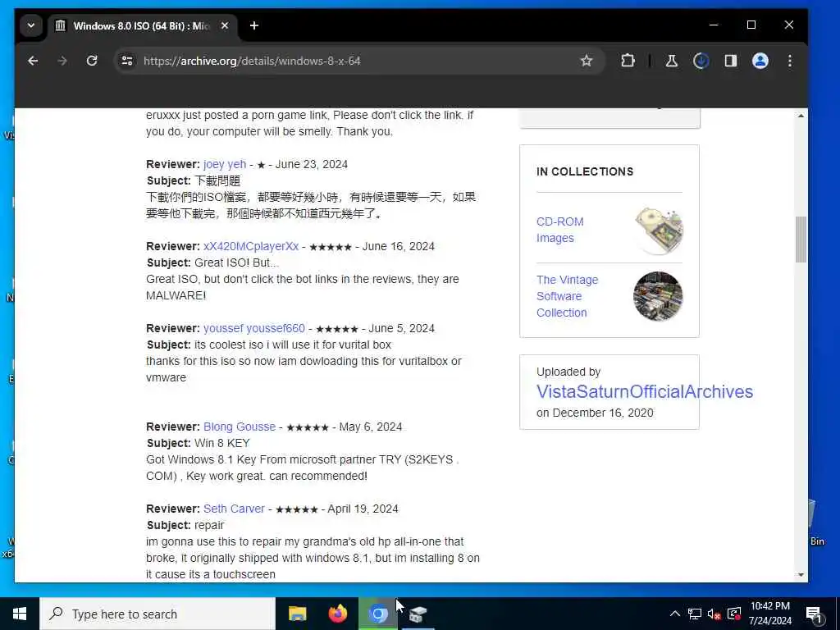Open the Chrome Labs flask icon
Image resolution: width=840 pixels, height=630 pixels.
click(x=671, y=61)
